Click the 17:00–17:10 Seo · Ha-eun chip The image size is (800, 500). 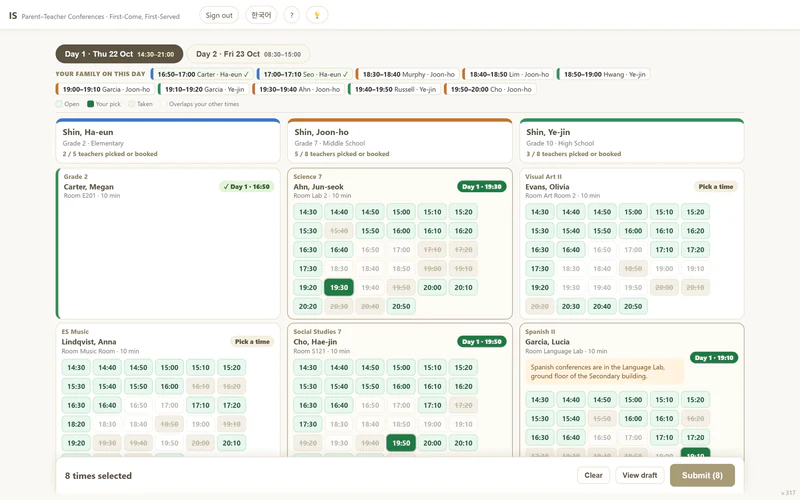point(305,74)
